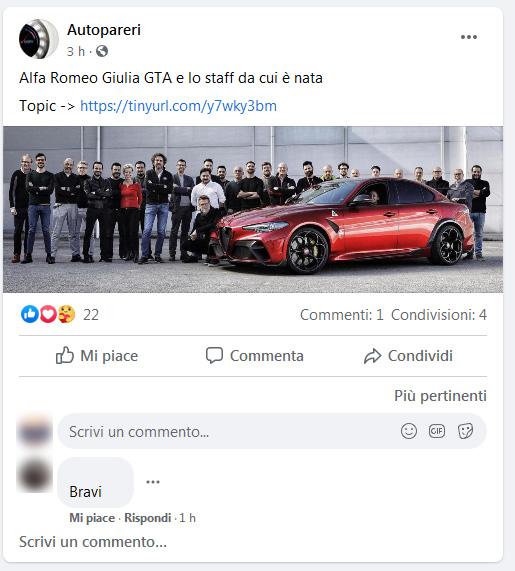Like the post with Mi piace

[x=97, y=356]
